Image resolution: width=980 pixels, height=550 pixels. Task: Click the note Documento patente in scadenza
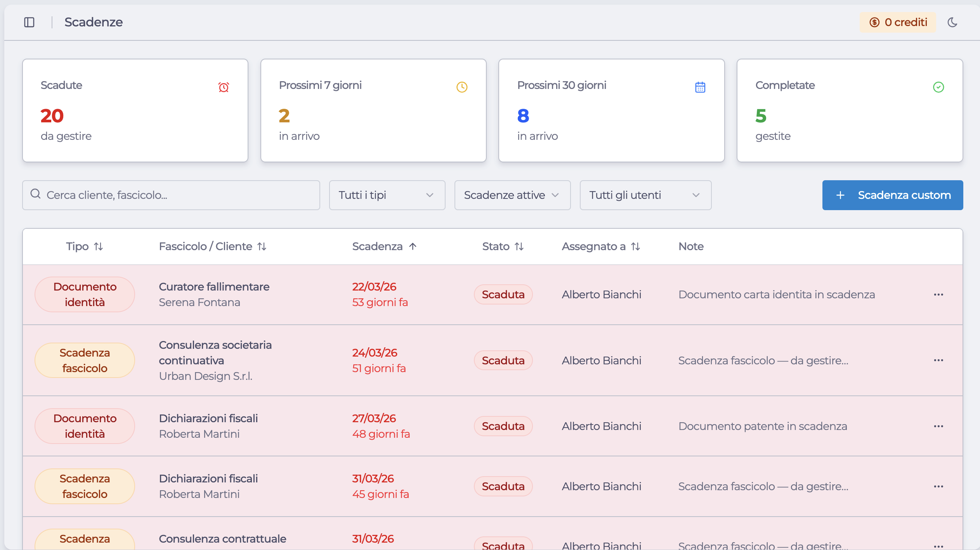coord(763,426)
